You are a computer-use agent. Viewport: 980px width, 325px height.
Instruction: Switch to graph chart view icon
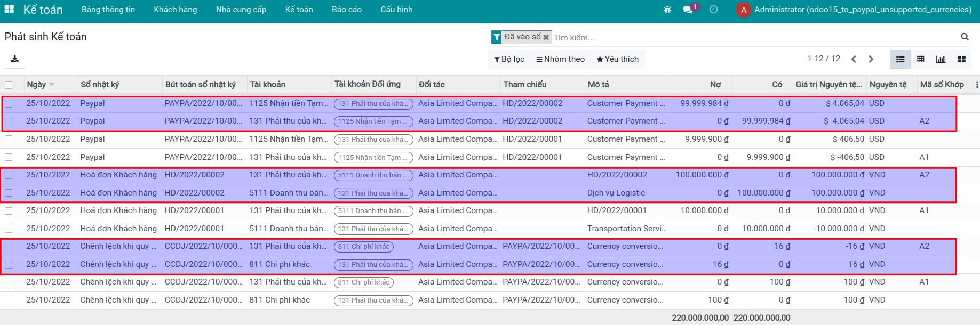[941, 59]
